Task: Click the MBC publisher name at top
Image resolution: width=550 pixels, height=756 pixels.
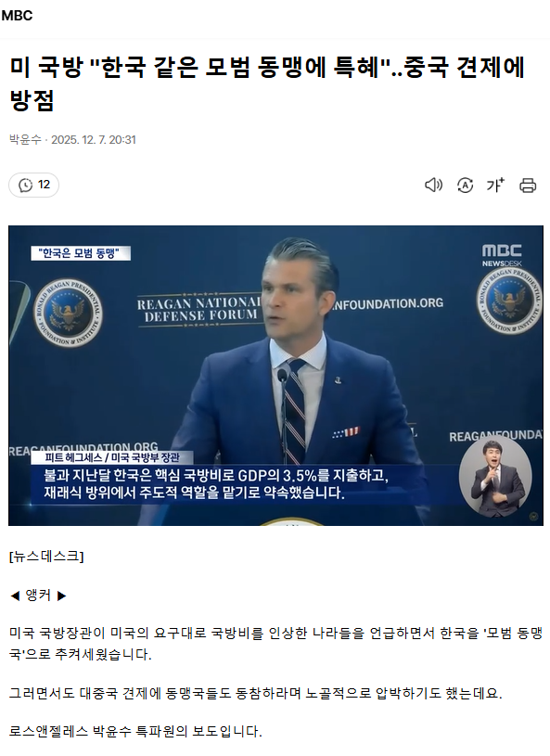Action: point(17,16)
